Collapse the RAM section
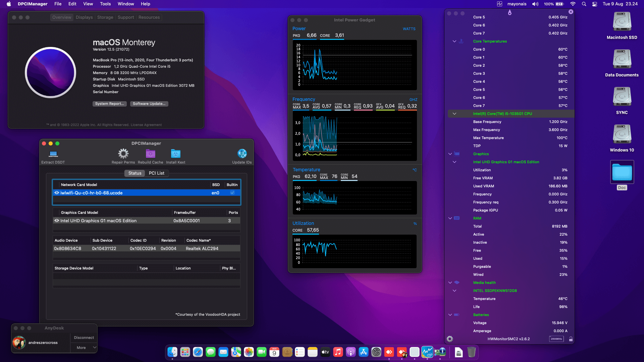The height and width of the screenshot is (362, 644). point(450,218)
